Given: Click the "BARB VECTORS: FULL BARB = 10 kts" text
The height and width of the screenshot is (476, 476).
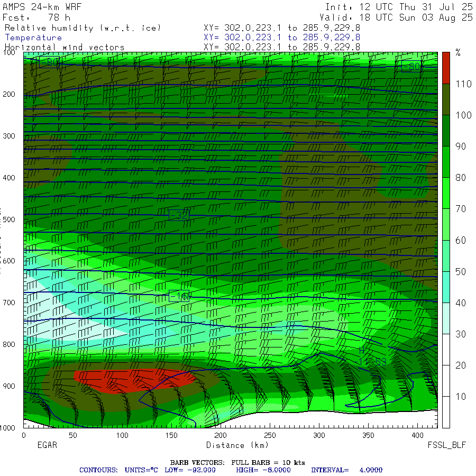Looking at the screenshot, I should coord(237,463).
